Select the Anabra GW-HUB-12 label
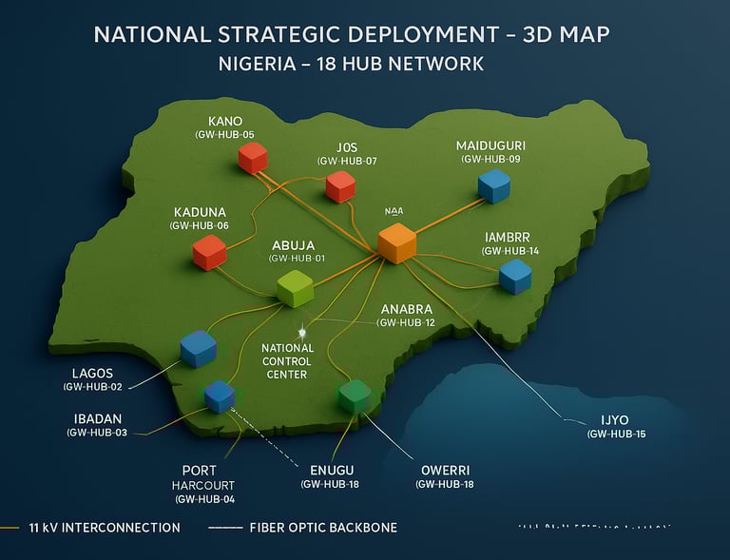This screenshot has height=560, width=730. coord(406,316)
